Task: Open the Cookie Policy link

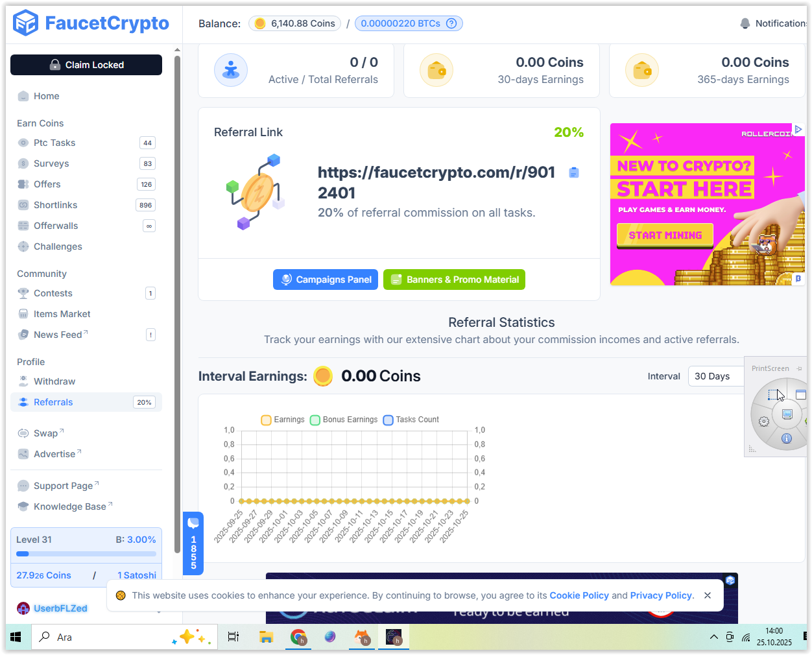Action: point(579,595)
